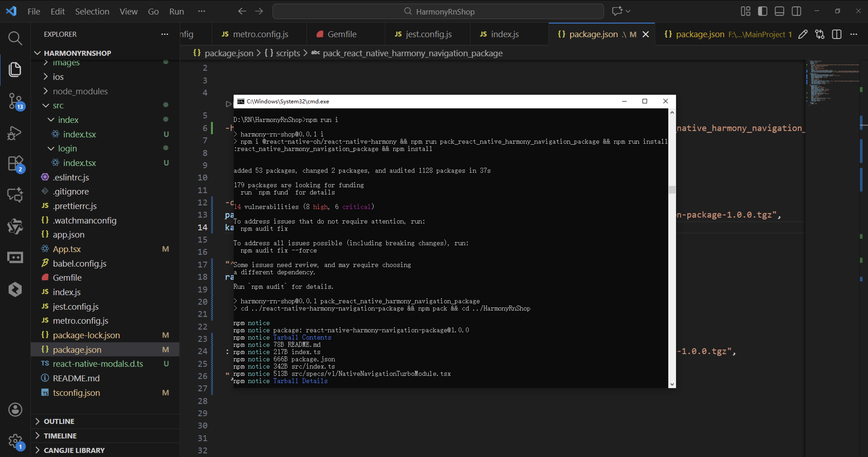The height and width of the screenshot is (457, 868).
Task: Click Open Changes icon in editor toolbar
Action: click(820, 34)
